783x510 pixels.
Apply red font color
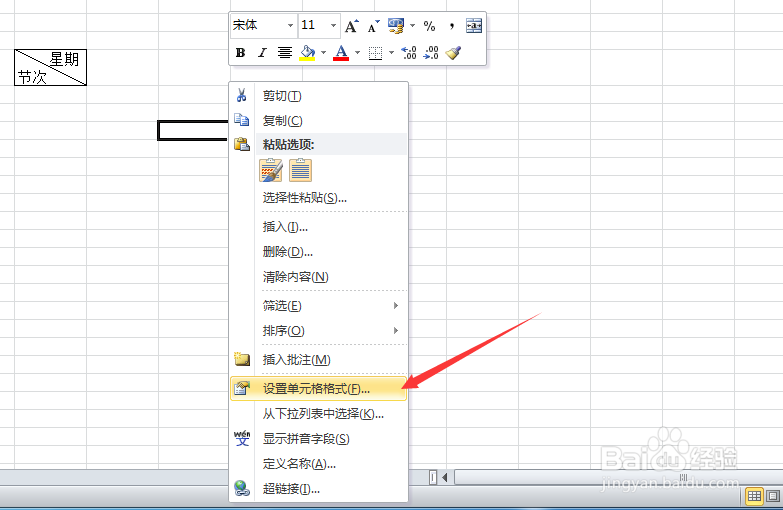point(341,52)
